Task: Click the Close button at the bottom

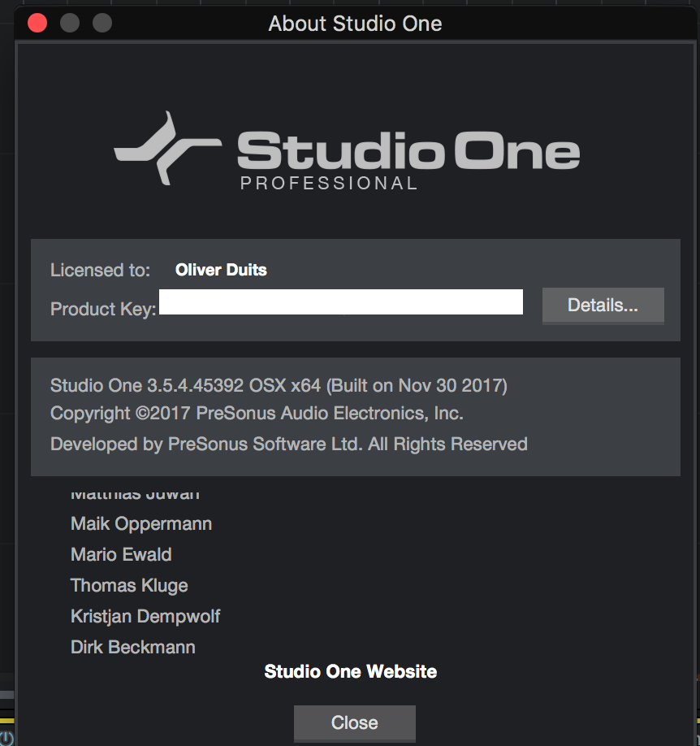Action: (x=355, y=722)
